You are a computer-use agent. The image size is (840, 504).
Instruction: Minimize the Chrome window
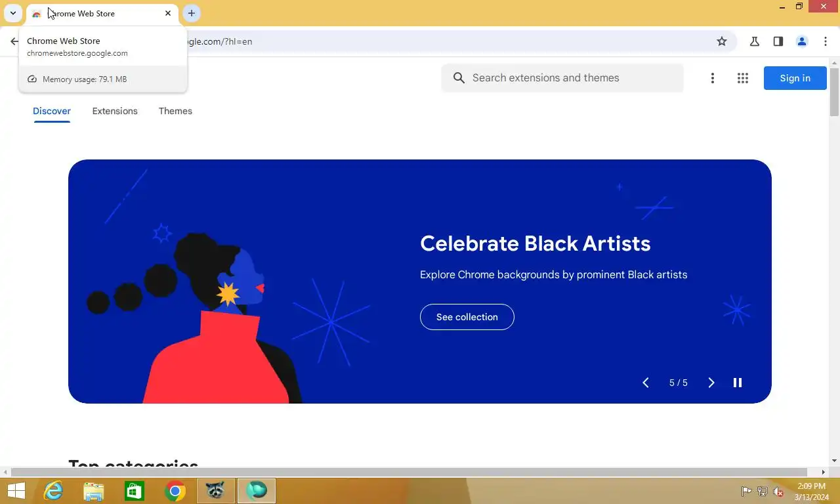point(782,7)
